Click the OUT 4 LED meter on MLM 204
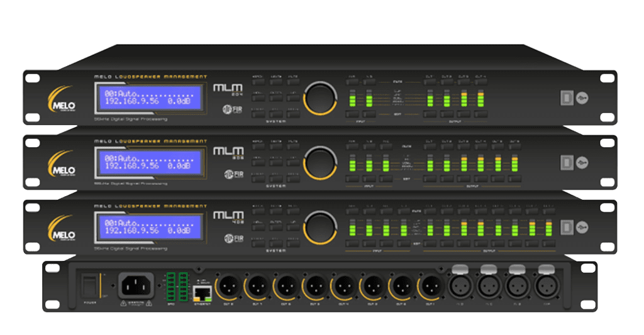The image size is (644, 335). click(480, 98)
